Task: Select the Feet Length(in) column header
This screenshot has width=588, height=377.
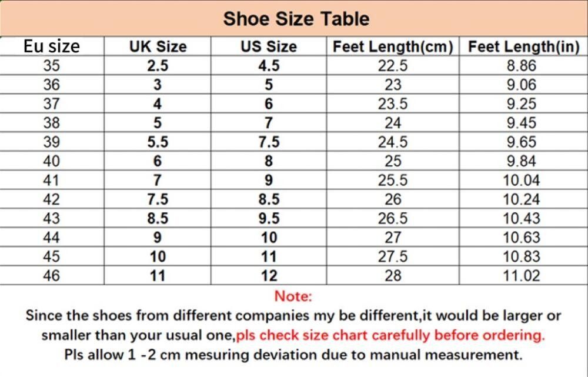Action: [x=523, y=47]
